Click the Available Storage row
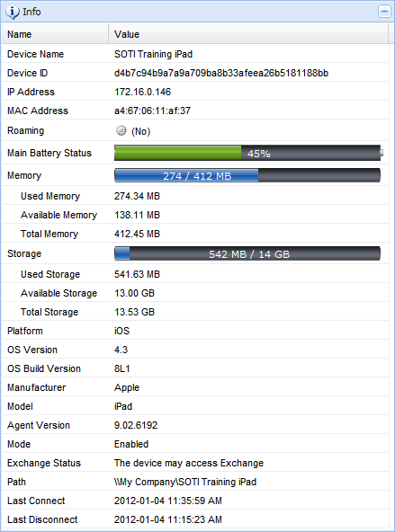This screenshot has width=395, height=532. (x=195, y=293)
